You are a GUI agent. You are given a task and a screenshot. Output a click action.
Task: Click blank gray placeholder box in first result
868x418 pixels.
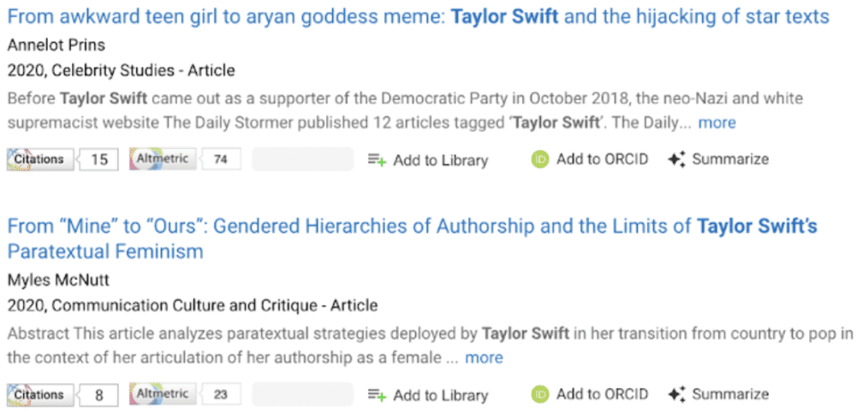point(302,159)
